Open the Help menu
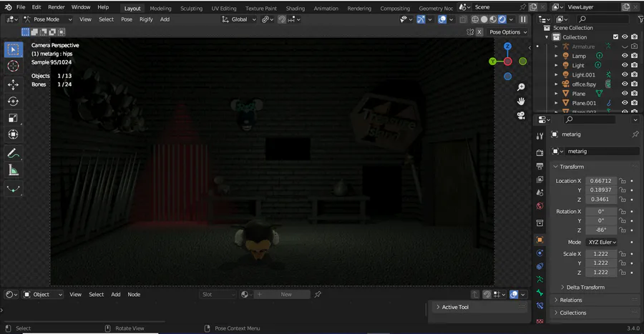644x334 pixels. click(103, 7)
